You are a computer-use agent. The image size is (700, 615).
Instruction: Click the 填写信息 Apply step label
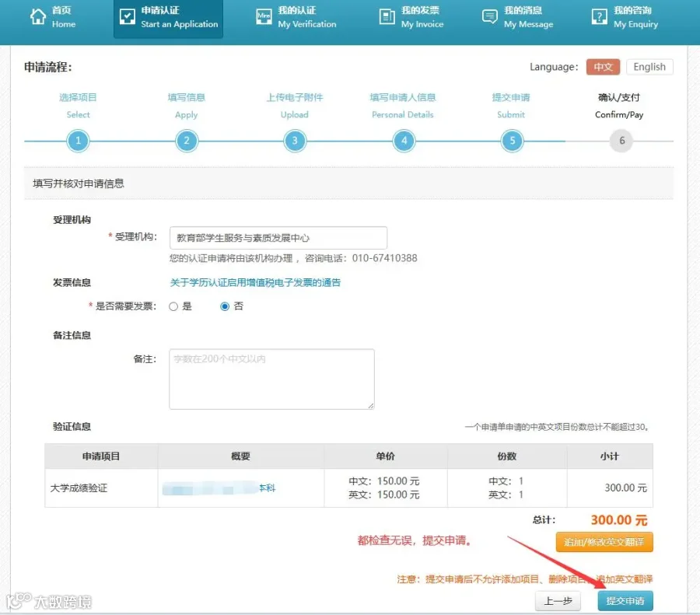(187, 106)
